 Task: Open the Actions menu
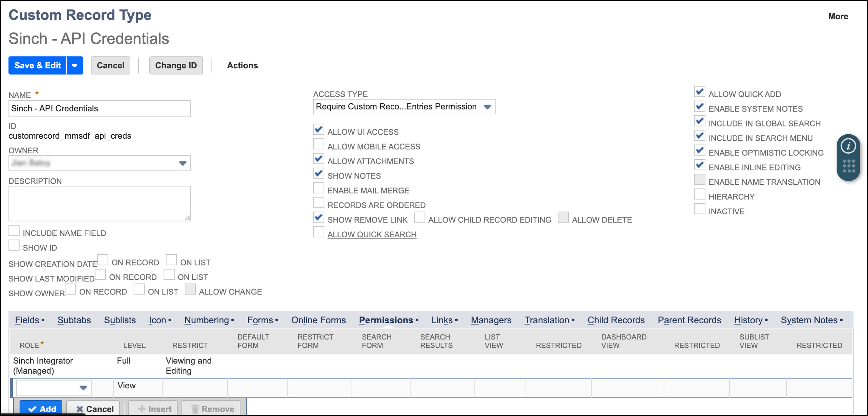[242, 65]
